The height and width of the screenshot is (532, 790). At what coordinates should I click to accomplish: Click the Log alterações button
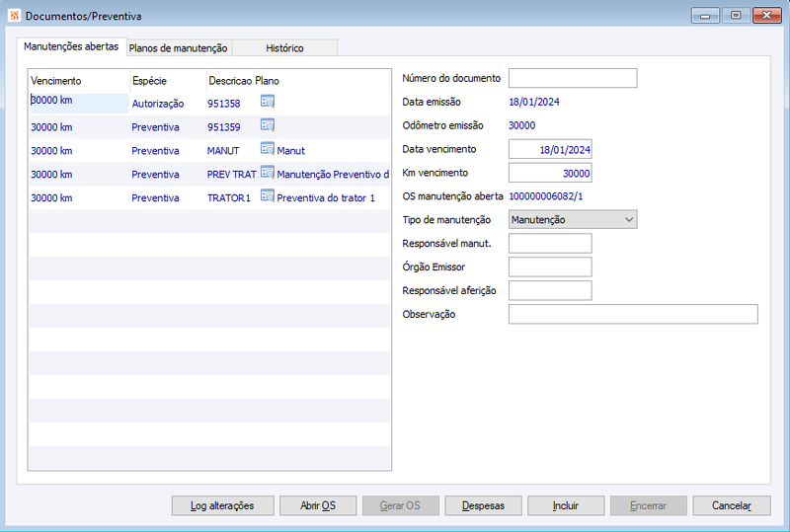tap(223, 505)
